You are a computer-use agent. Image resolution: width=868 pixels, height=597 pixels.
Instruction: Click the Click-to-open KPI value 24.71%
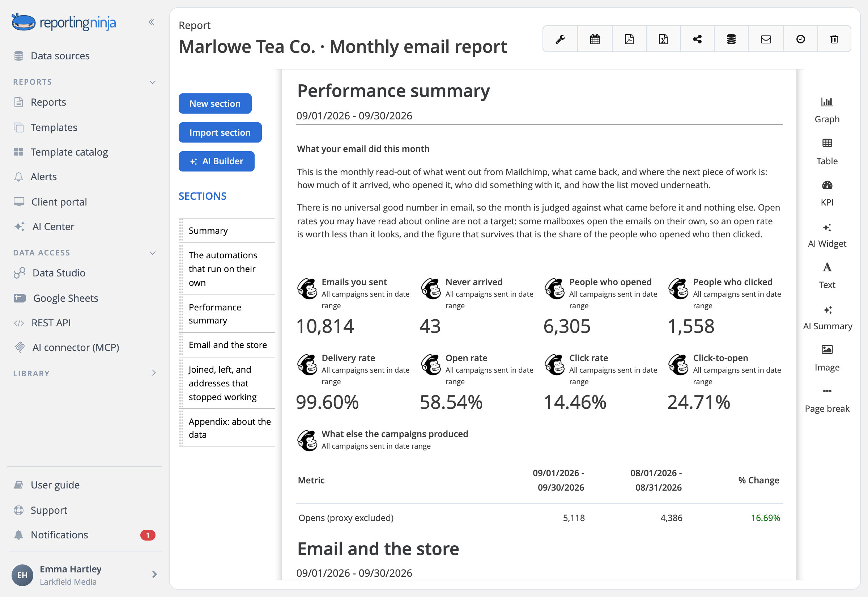(x=699, y=402)
